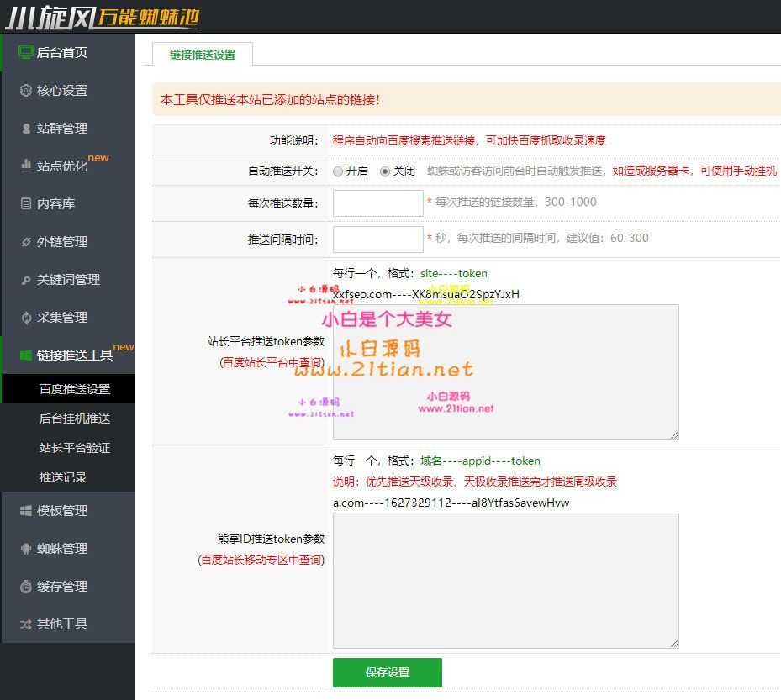
Task: Click the 百度站长平台中查询 note
Action: [272, 362]
